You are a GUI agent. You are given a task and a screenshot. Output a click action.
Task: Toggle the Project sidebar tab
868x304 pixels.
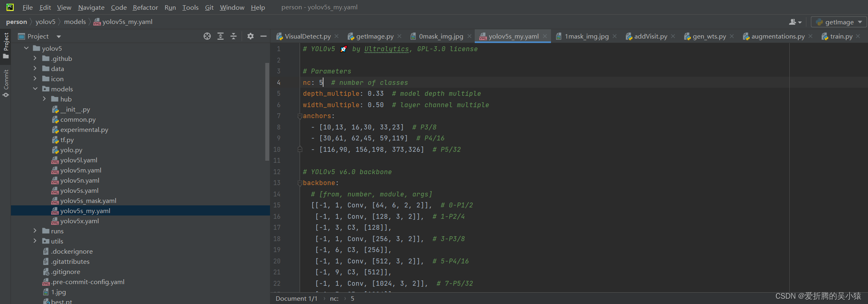click(x=6, y=45)
